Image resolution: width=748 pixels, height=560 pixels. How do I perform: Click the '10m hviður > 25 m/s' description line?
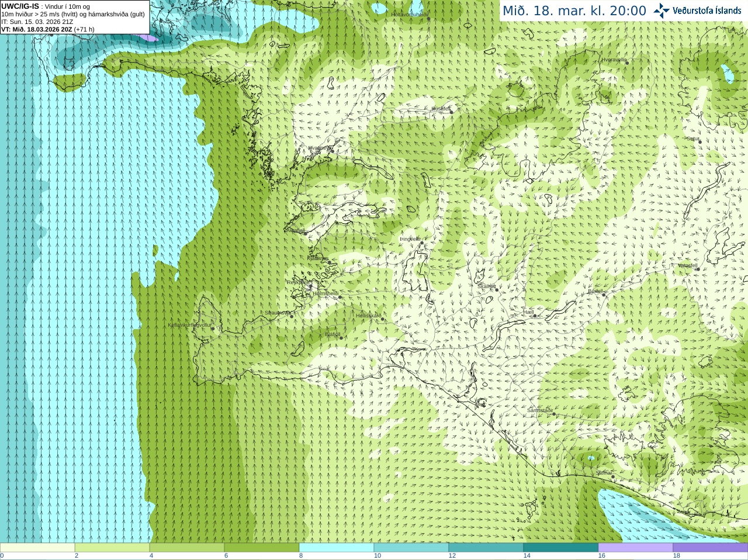coord(73,14)
